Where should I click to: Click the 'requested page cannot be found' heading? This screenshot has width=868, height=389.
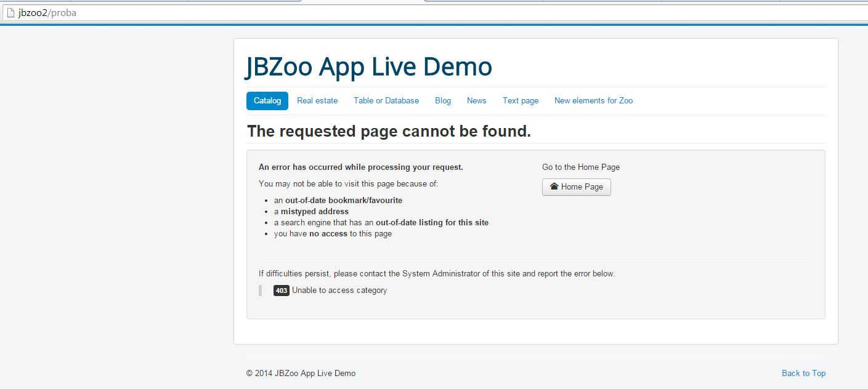389,131
